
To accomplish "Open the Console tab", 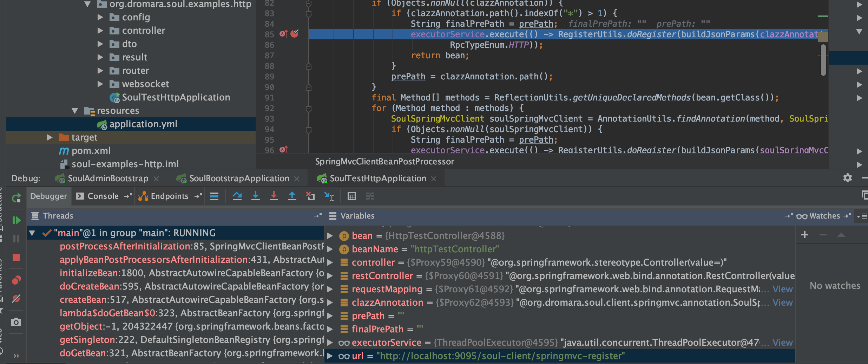I will (x=103, y=196).
